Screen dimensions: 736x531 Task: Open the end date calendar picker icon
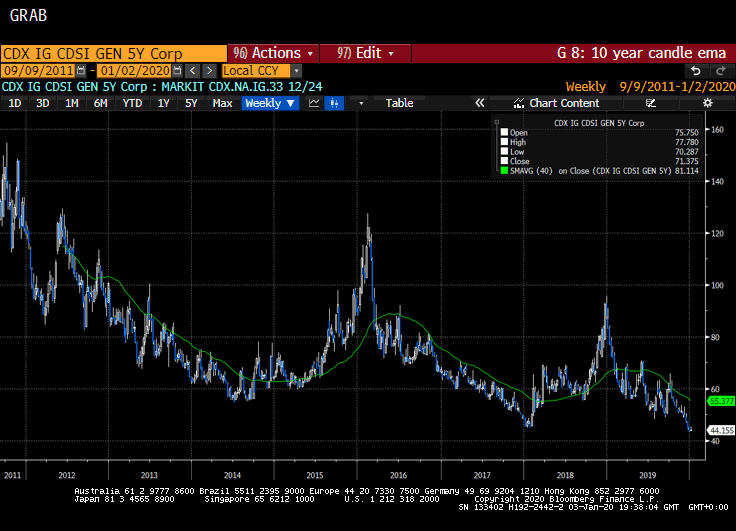point(177,70)
